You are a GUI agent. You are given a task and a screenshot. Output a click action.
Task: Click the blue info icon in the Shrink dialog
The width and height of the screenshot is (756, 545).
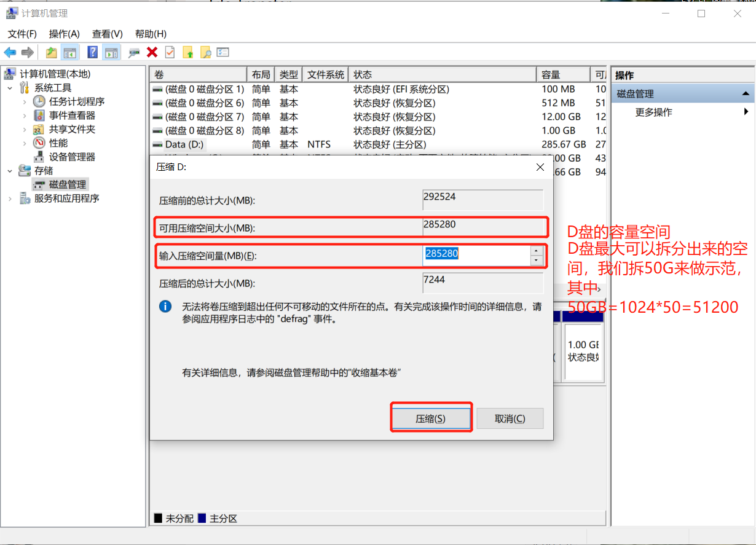[165, 307]
